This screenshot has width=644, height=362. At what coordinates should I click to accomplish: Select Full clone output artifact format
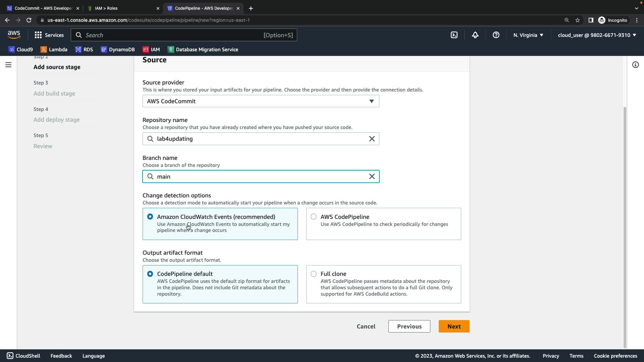click(314, 274)
